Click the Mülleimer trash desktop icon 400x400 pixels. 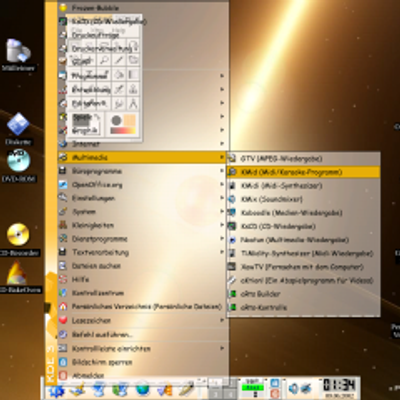coord(18,51)
